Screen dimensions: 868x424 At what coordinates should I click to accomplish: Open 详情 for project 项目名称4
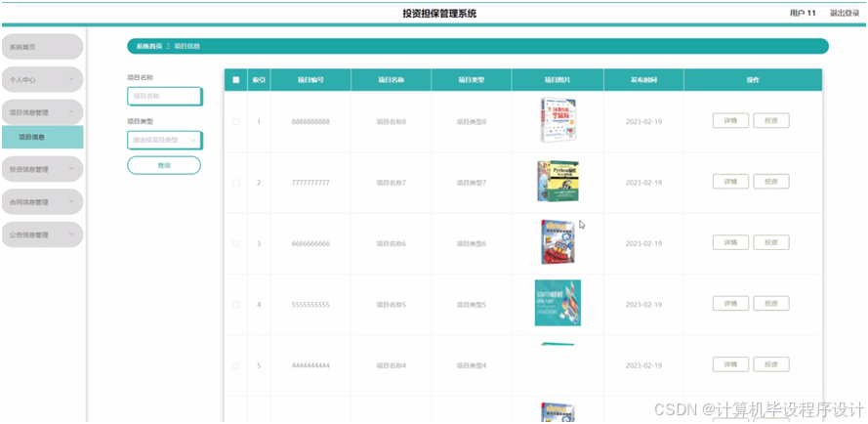tap(730, 364)
